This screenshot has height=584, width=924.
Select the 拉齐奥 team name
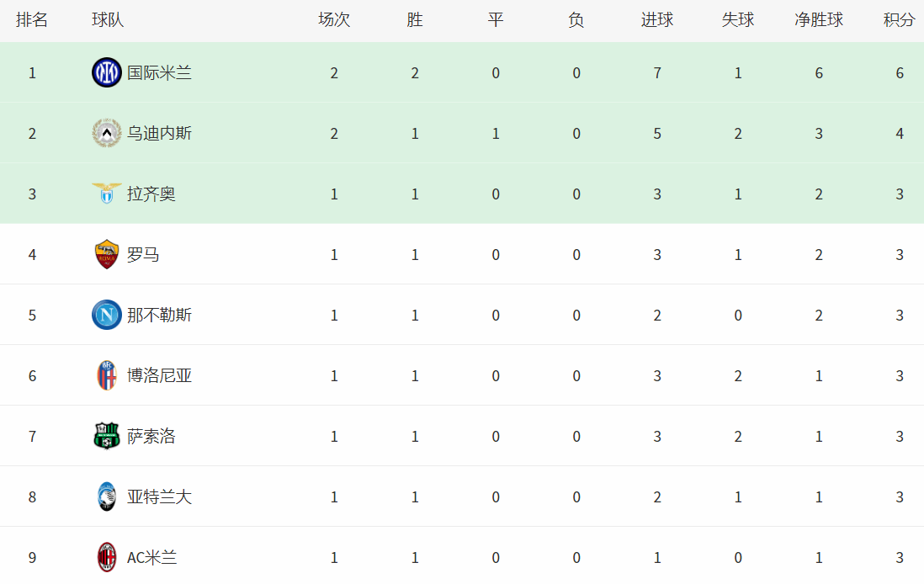pos(151,194)
